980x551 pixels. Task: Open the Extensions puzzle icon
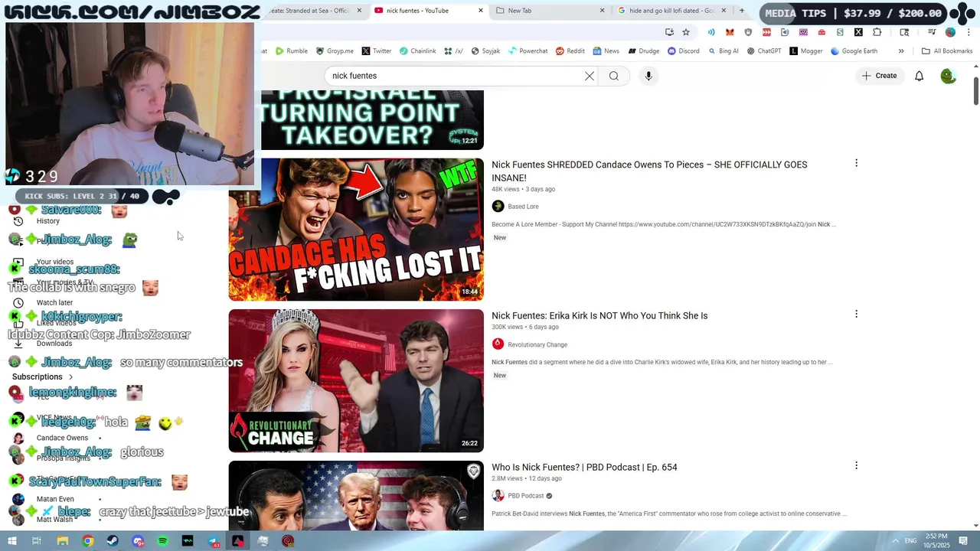pos(877,32)
